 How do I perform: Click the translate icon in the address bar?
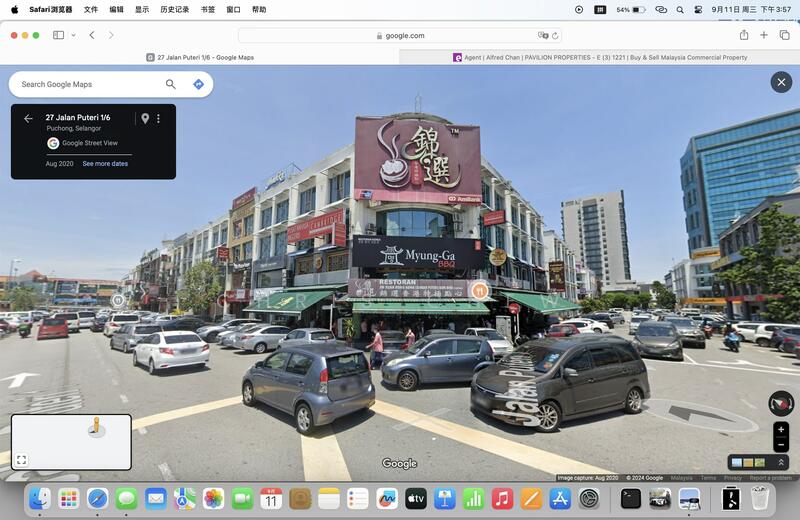click(542, 36)
